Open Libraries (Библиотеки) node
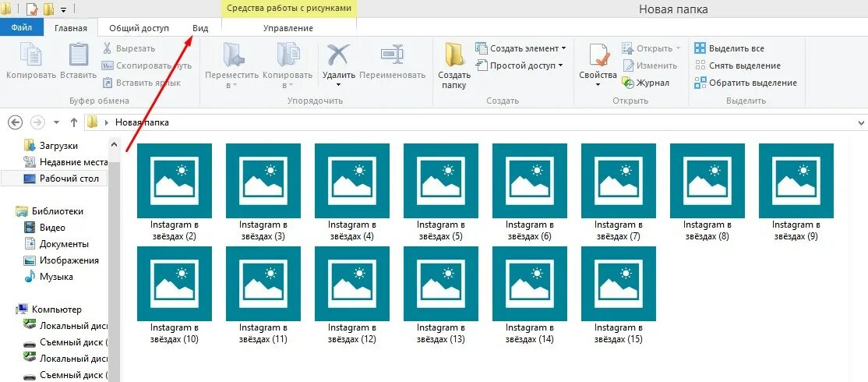Viewport: 868px width, 382px height. [50, 211]
